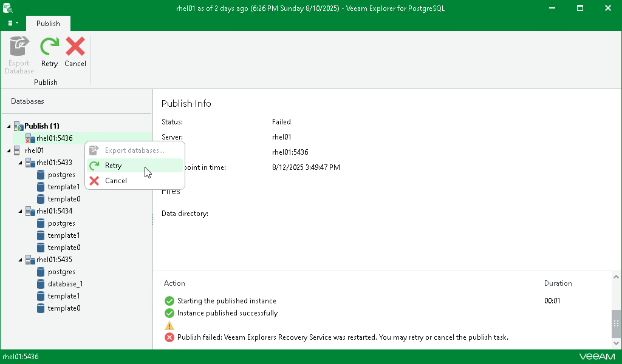622x364 pixels.
Task: Click postgres database icon under rhel01:5435
Action: tap(41, 272)
